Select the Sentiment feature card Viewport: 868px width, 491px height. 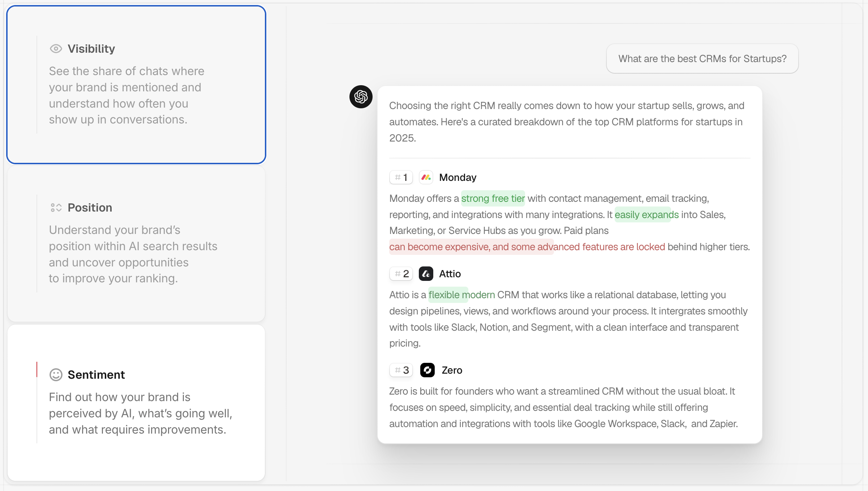point(136,403)
